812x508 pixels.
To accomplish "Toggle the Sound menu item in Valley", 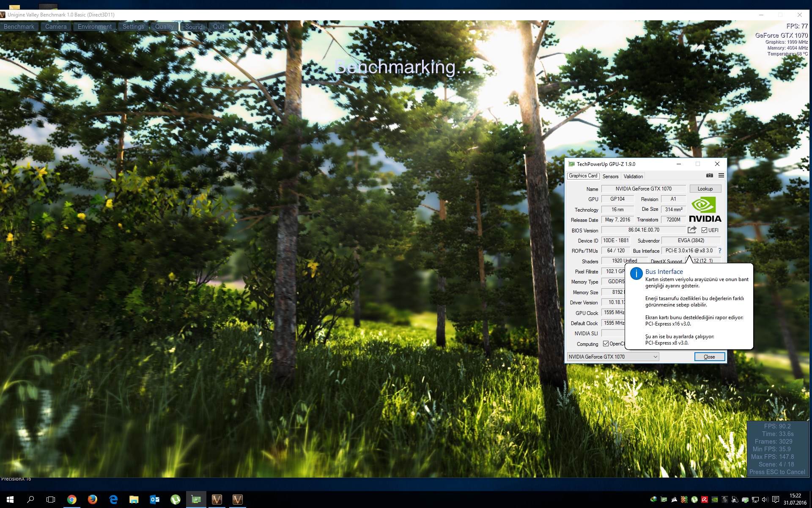I will pyautogui.click(x=194, y=27).
